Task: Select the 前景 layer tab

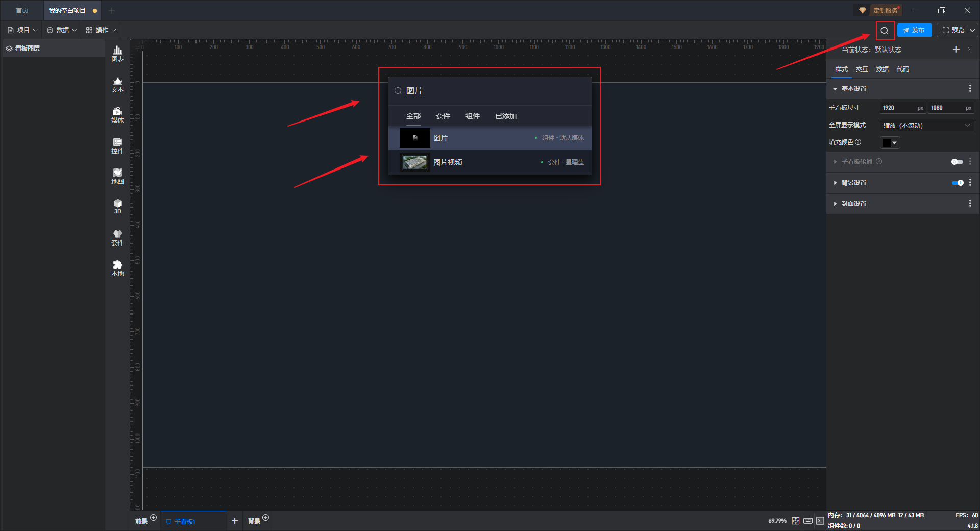Action: tap(141, 521)
